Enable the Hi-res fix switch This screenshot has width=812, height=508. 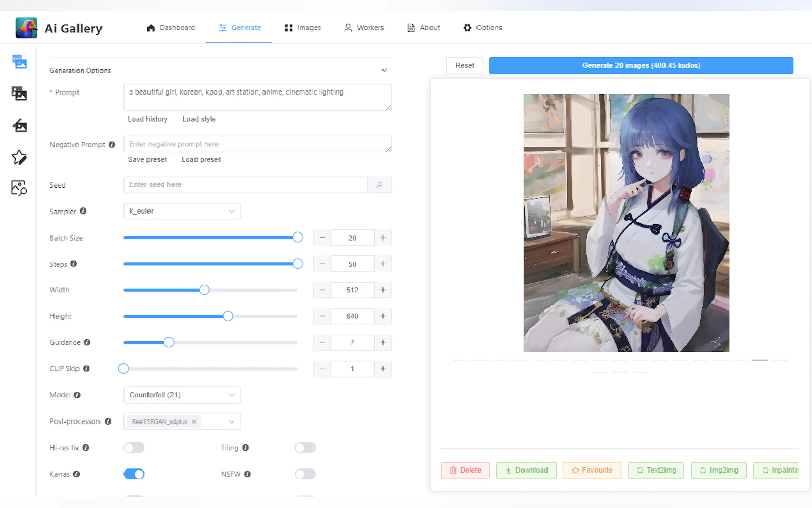(x=134, y=448)
